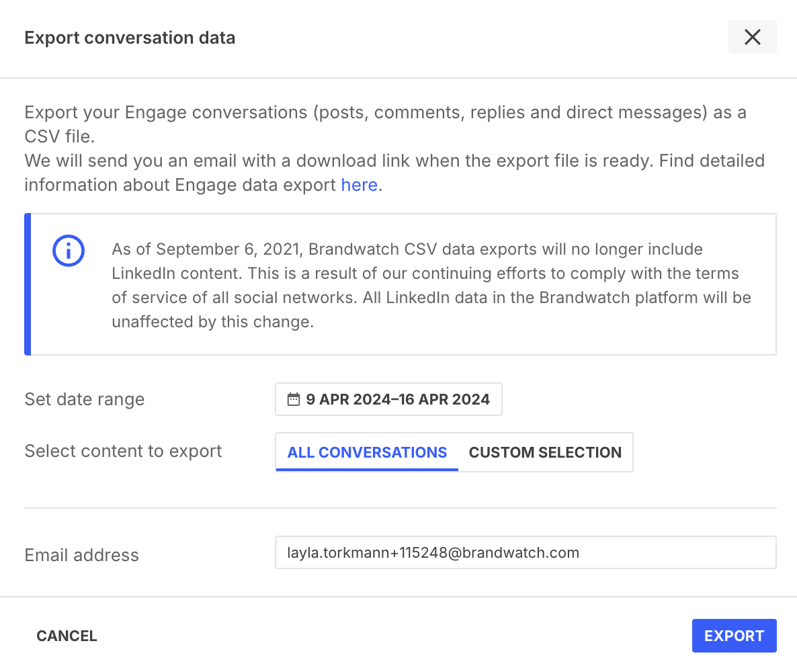Click the 'Set date range' label
Screen dimensions: 797x672
[85, 400]
